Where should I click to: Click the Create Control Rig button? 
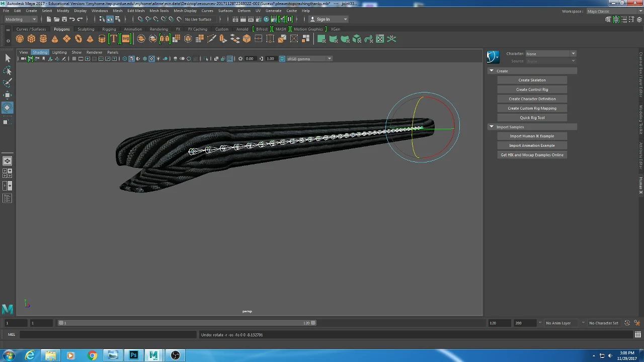pyautogui.click(x=532, y=89)
